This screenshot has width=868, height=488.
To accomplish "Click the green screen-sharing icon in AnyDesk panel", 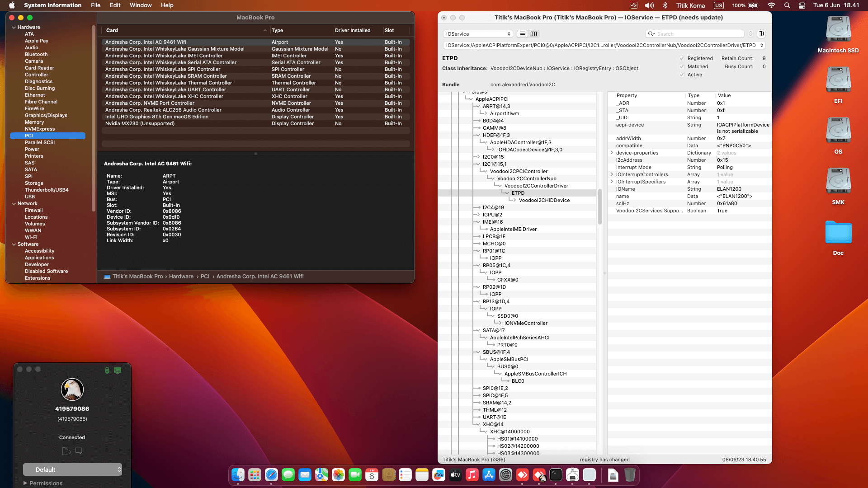I will tap(118, 370).
